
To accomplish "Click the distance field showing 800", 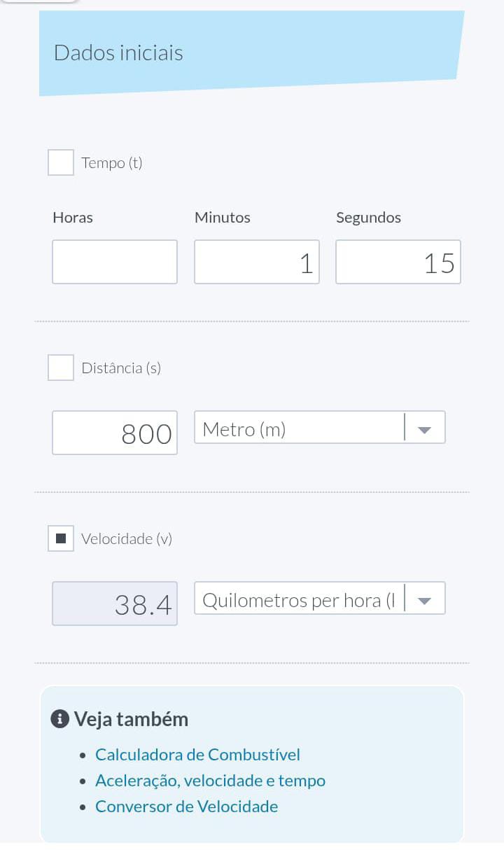I will point(115,433).
